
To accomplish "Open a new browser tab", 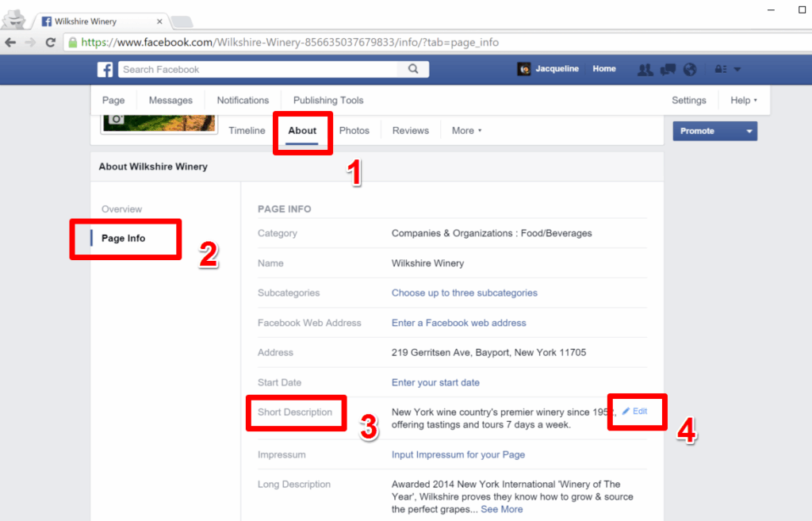I will [182, 21].
